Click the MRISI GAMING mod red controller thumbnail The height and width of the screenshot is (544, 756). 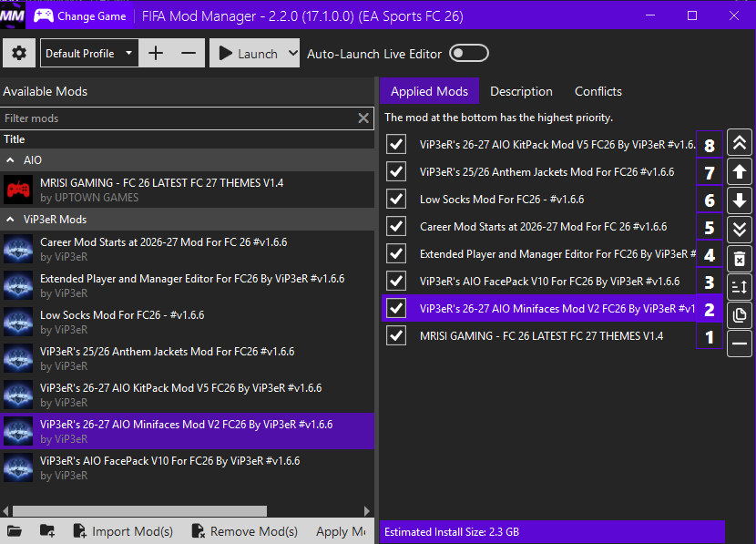click(18, 190)
